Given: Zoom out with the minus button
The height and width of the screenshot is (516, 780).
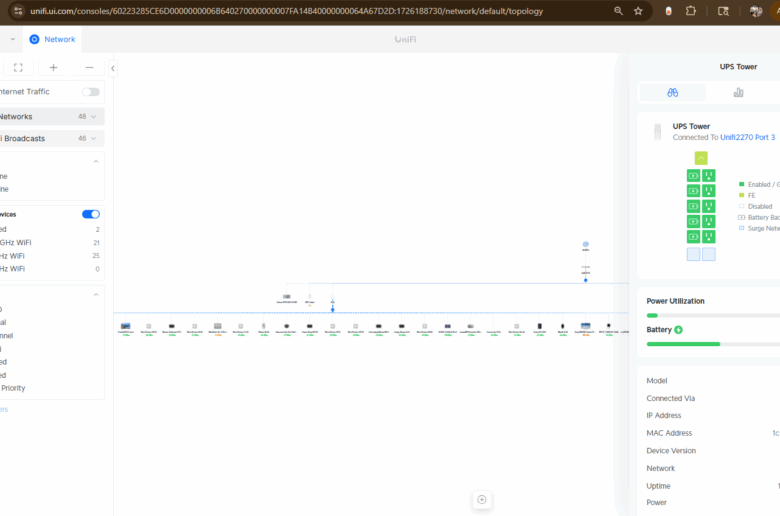Looking at the screenshot, I should click(89, 68).
